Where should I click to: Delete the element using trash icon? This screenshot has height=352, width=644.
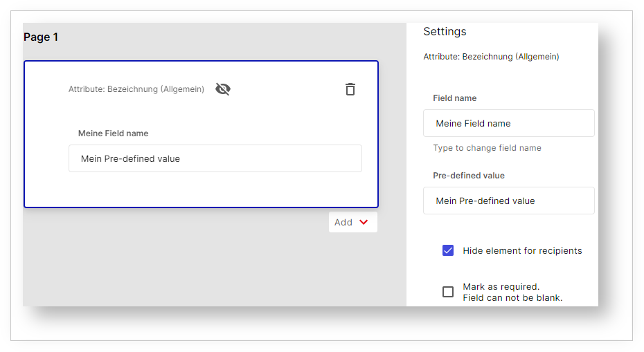[x=350, y=89]
